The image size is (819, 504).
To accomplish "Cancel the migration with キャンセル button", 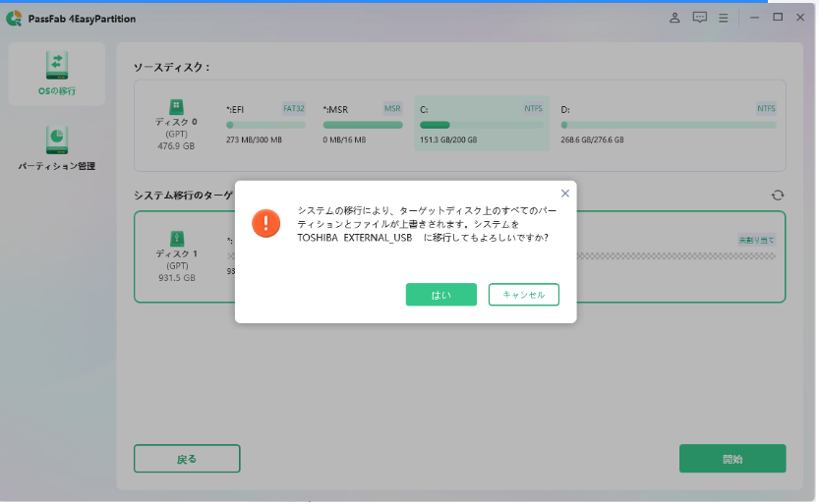I will [523, 295].
